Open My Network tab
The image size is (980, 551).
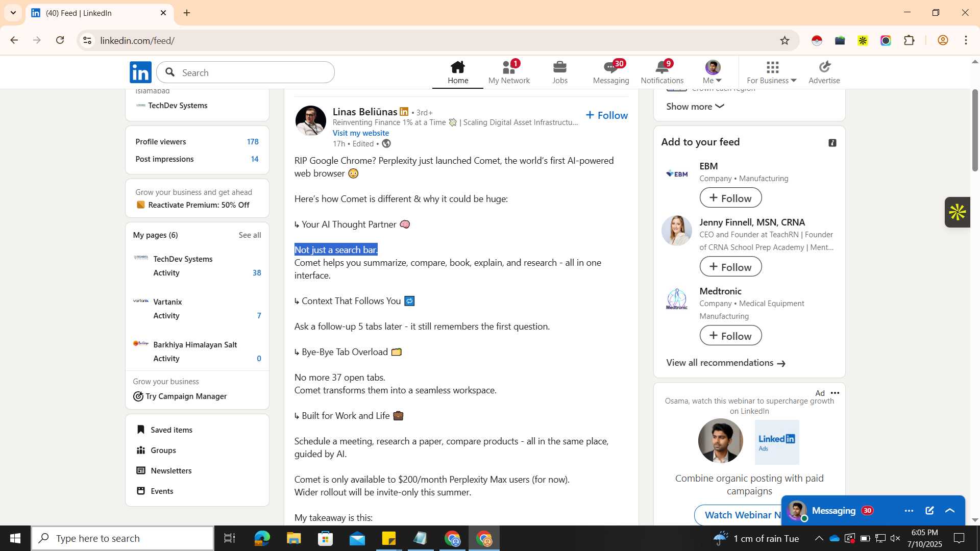tap(509, 72)
